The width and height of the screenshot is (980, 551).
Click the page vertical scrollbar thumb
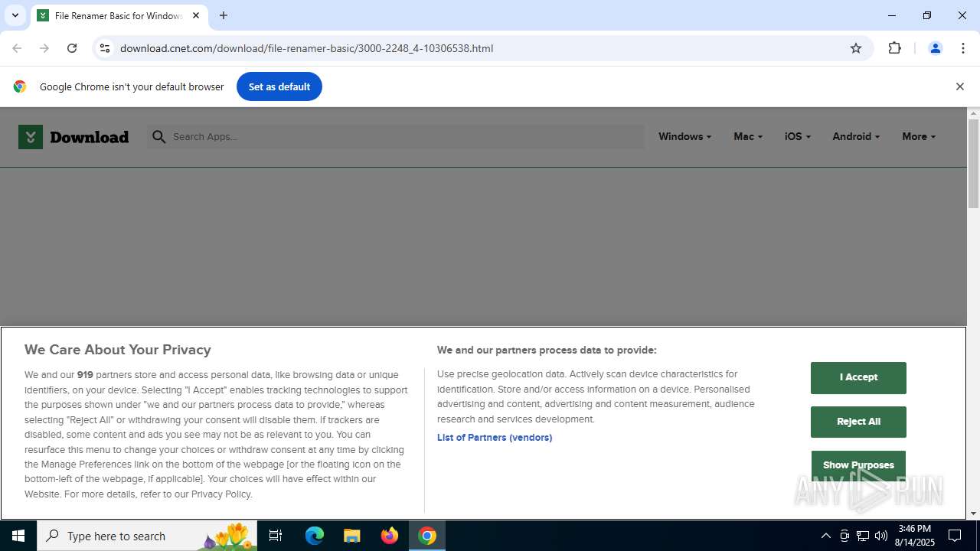click(x=973, y=164)
